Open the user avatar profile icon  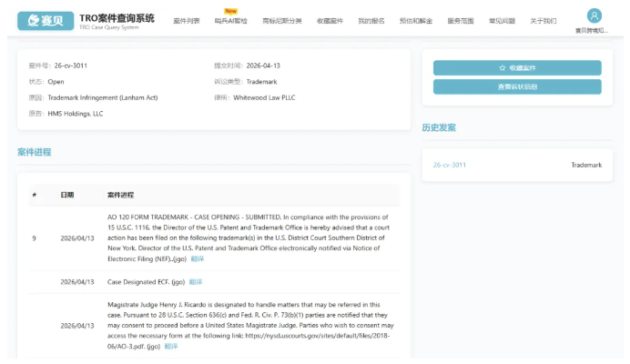click(594, 15)
